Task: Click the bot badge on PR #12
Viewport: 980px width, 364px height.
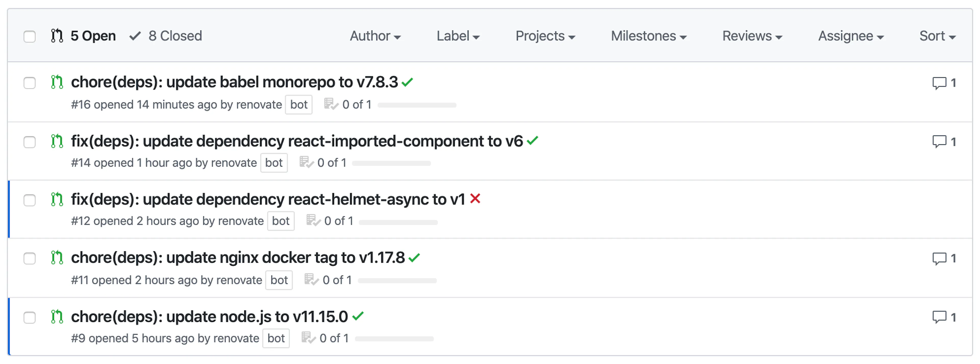Action: [281, 221]
